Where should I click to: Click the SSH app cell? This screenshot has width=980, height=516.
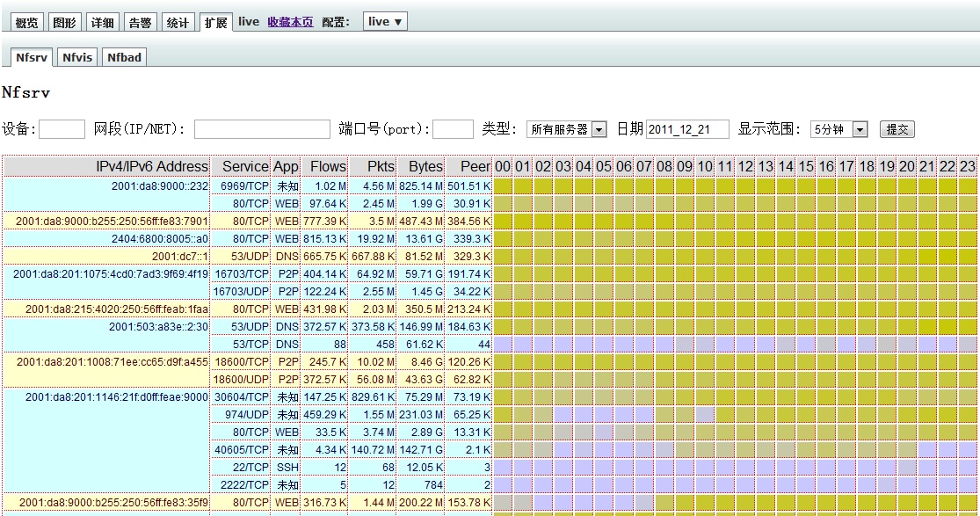click(x=287, y=468)
